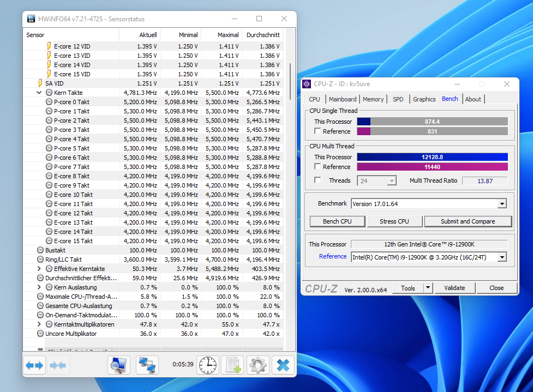
Task: Collapse the Kern Takte group
Action: pyautogui.click(x=39, y=92)
